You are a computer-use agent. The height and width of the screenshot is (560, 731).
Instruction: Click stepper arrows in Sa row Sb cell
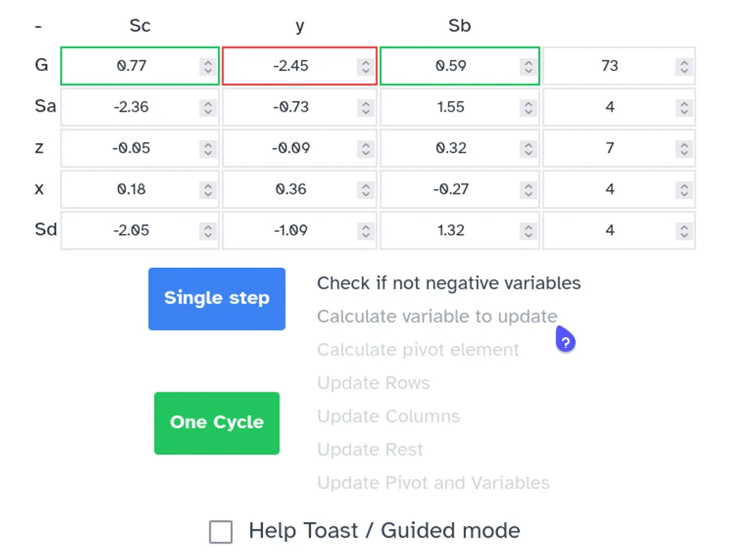(x=528, y=107)
